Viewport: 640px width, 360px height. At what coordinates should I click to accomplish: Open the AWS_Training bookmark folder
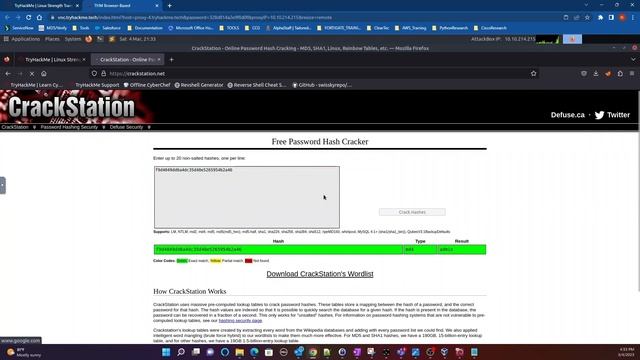click(x=411, y=28)
